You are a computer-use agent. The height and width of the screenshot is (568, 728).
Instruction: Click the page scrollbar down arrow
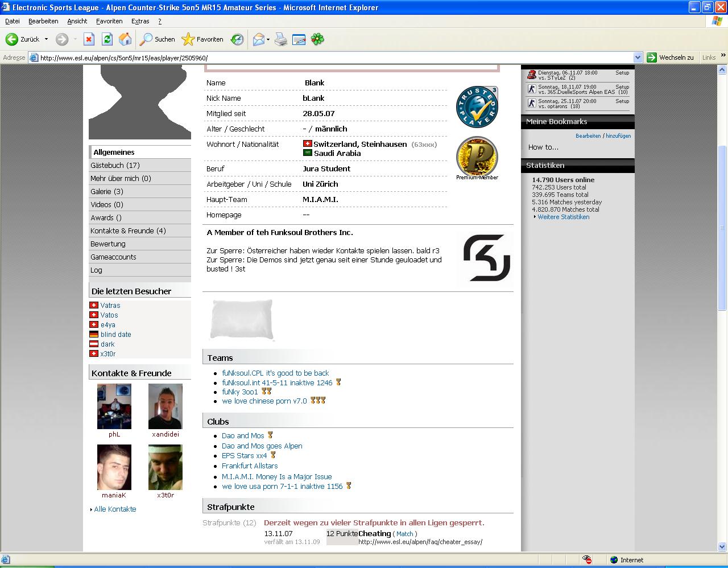click(723, 546)
